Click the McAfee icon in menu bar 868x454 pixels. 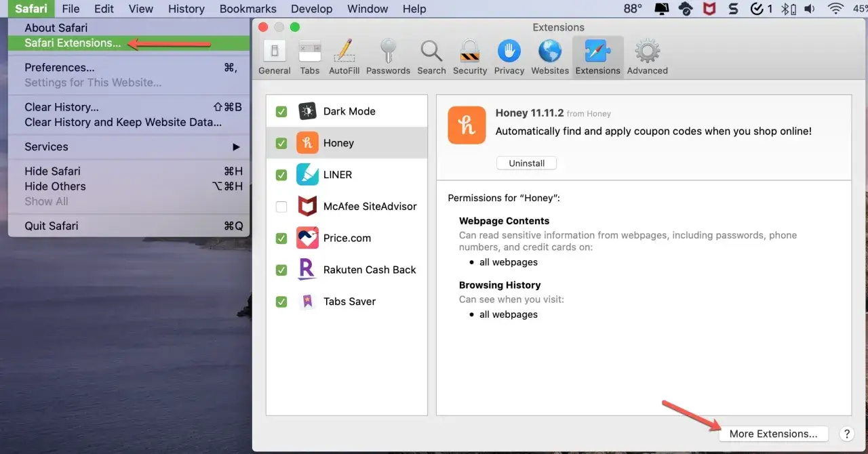pyautogui.click(x=709, y=9)
